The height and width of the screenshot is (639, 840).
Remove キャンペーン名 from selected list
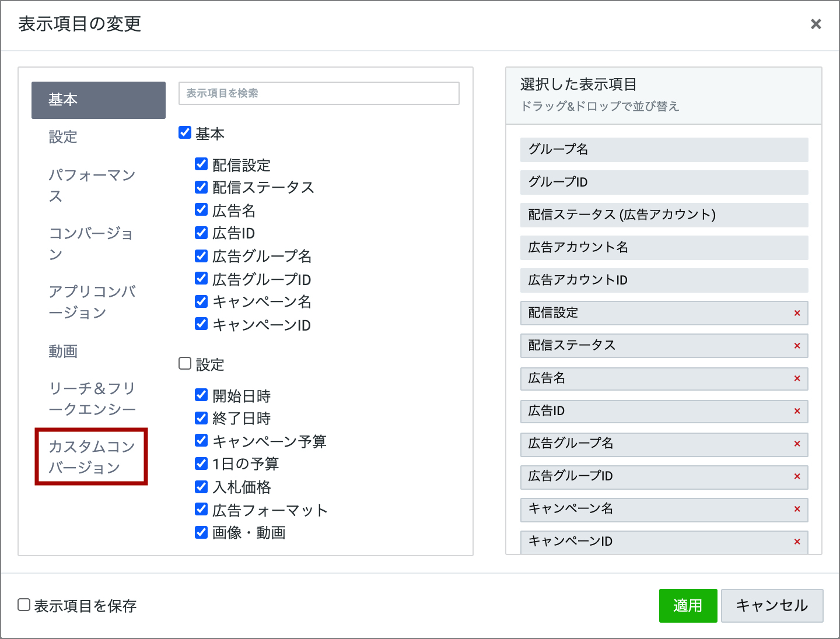[797, 509]
